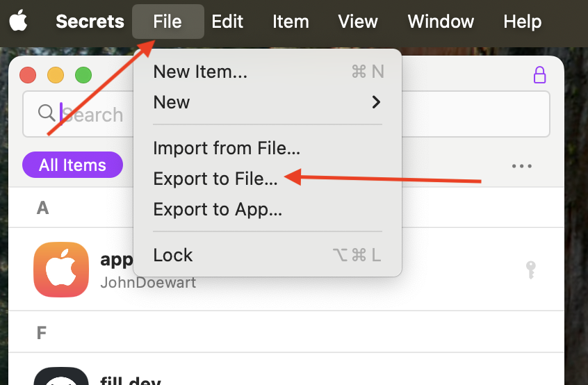The image size is (588, 385).
Task: Click the purple lock icon
Action: coord(539,75)
